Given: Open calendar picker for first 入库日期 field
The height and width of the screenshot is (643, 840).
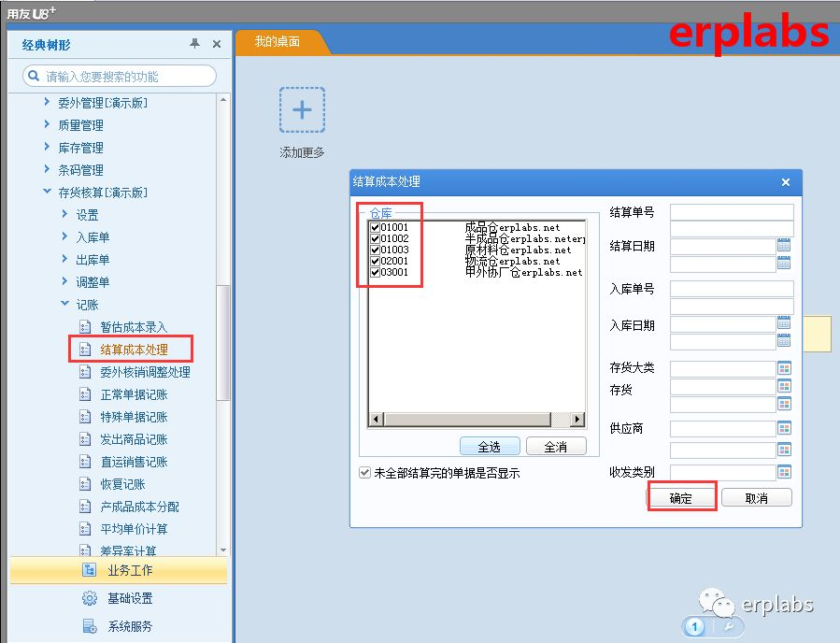Looking at the screenshot, I should coord(784,322).
